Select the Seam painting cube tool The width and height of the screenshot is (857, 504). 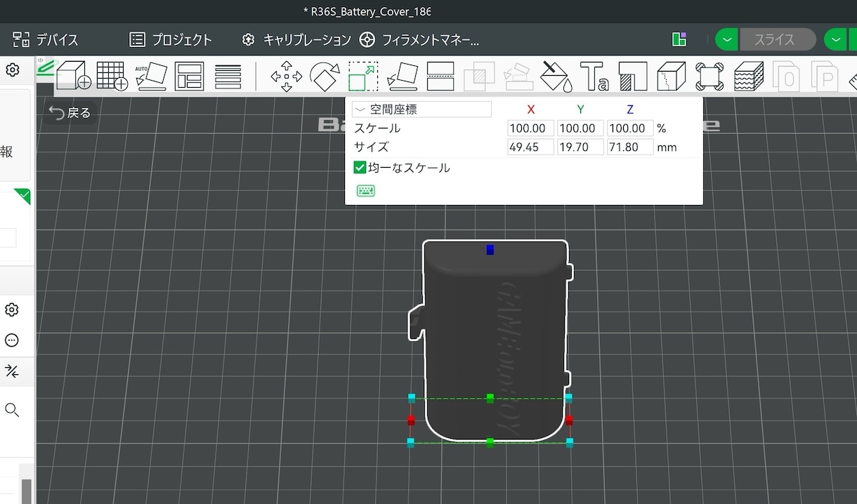672,76
